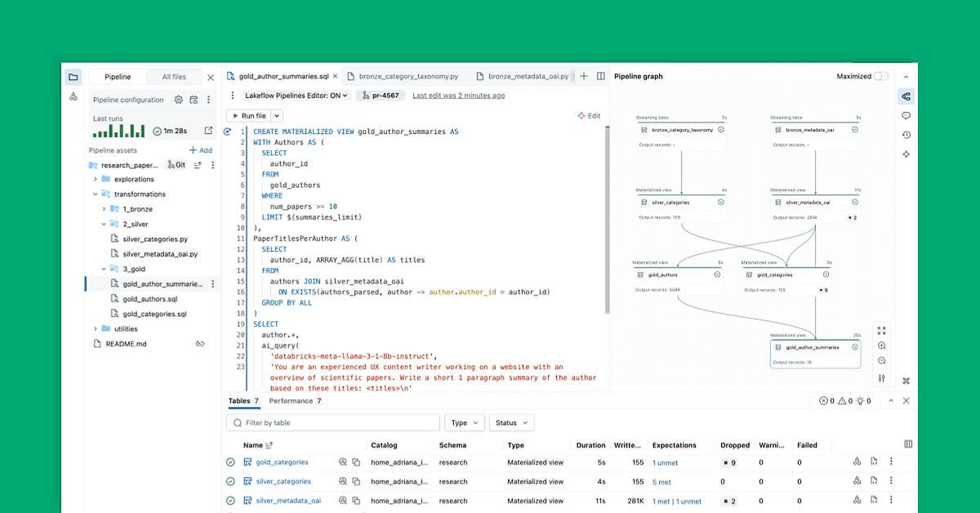The image size is (980, 513).
Task: Open last run details in new window
Action: coord(208,131)
